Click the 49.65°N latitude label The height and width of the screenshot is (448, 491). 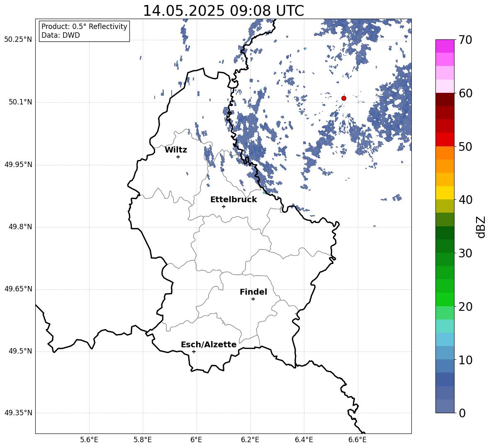[x=18, y=289]
